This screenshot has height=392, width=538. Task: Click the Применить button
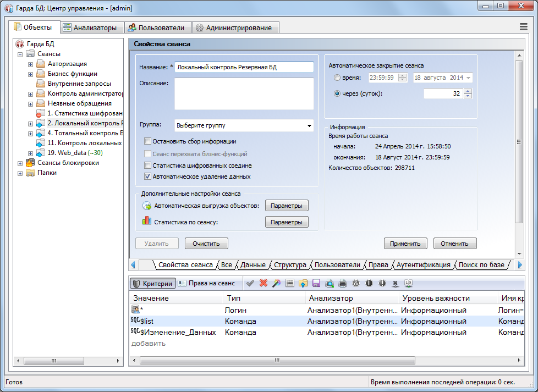(x=405, y=244)
